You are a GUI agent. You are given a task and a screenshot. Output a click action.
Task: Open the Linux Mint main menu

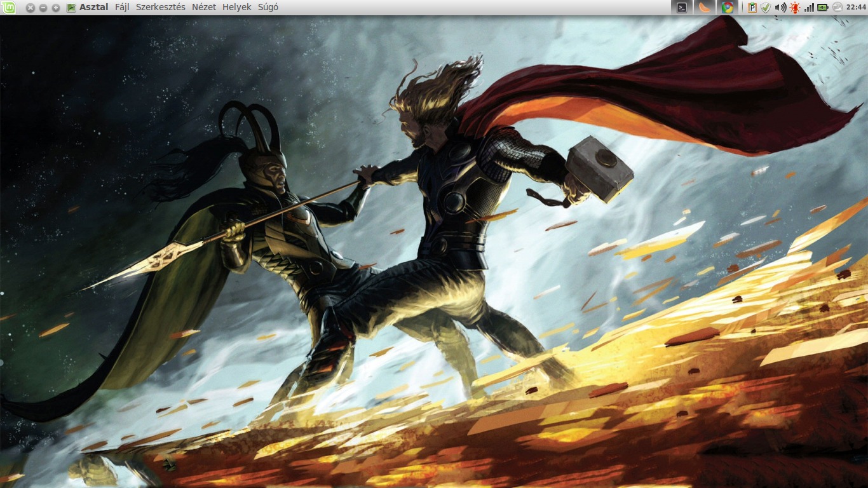pyautogui.click(x=8, y=8)
